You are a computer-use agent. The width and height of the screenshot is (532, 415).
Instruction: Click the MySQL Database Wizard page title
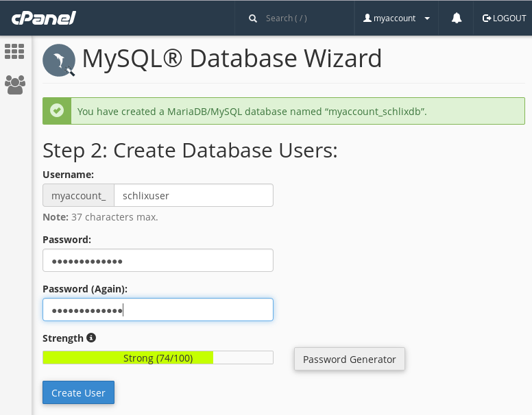[232, 59]
